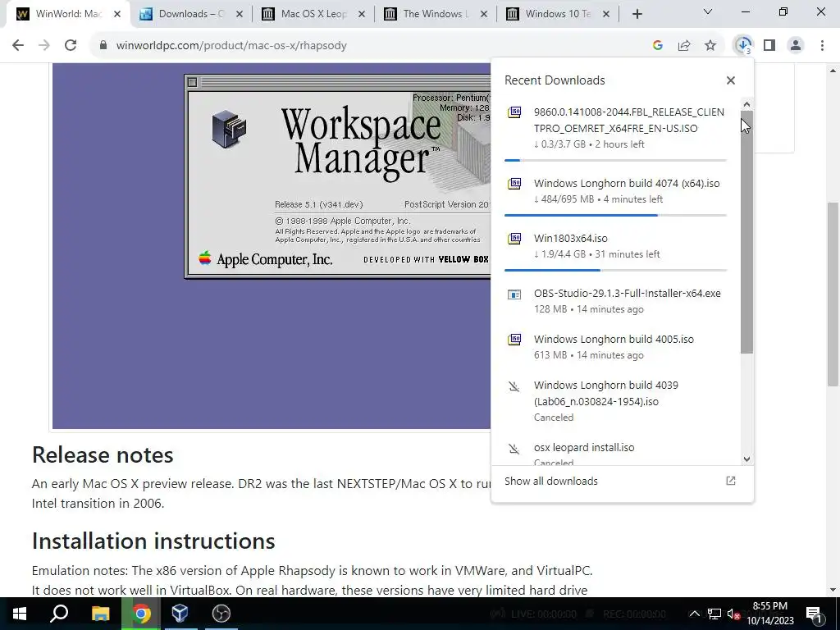Image resolution: width=840 pixels, height=630 pixels.
Task: Show hidden system tray icons
Action: (x=694, y=614)
